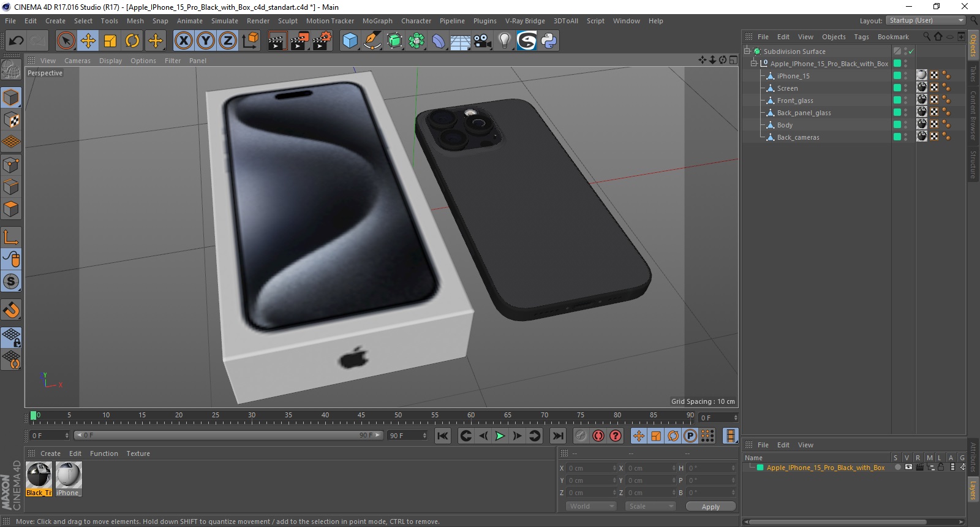Click the Python script icon
The width and height of the screenshot is (980, 527).
tap(549, 41)
